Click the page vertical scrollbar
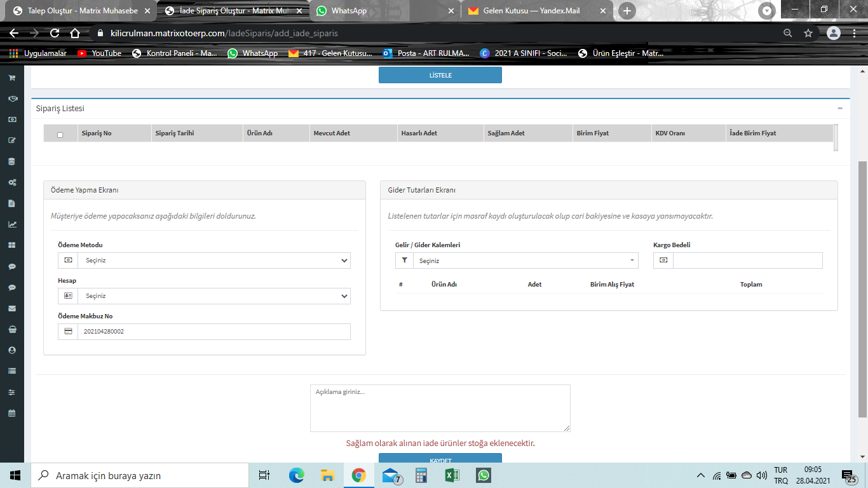The image size is (868, 488). tap(862, 286)
